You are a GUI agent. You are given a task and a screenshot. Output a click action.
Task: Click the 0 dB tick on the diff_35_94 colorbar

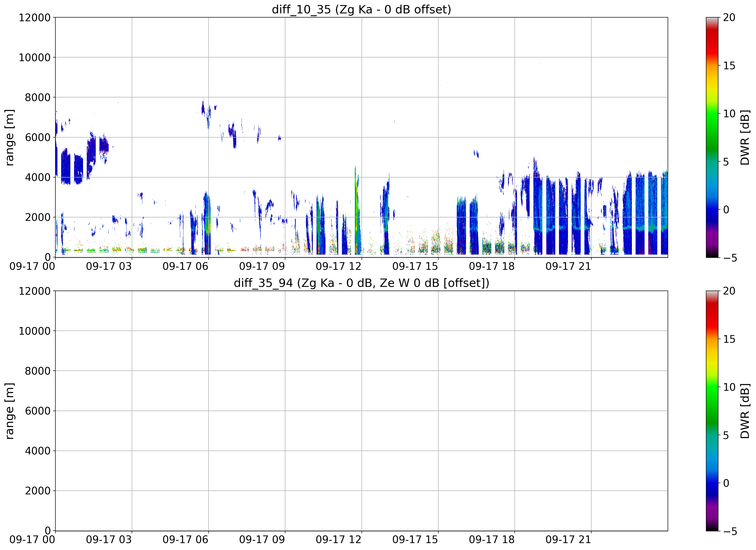pos(726,483)
